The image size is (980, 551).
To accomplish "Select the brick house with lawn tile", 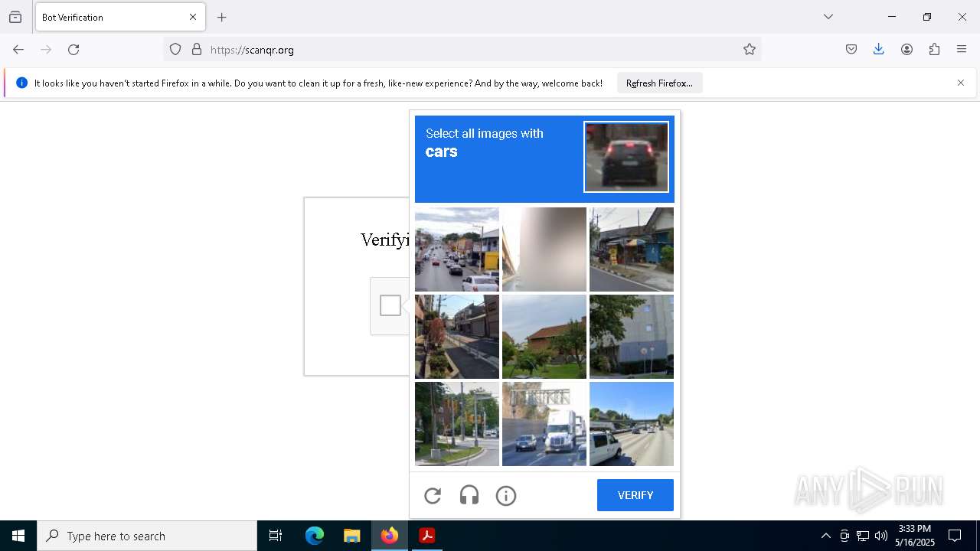I will coord(544,337).
